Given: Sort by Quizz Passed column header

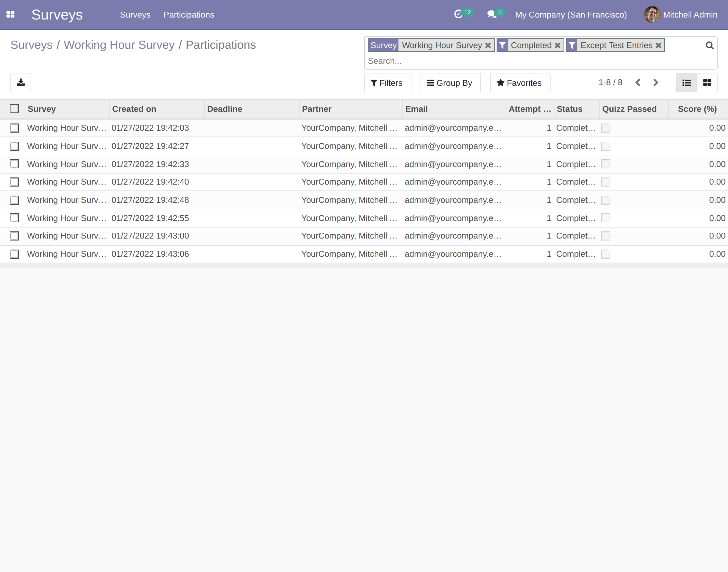Looking at the screenshot, I should (634, 109).
